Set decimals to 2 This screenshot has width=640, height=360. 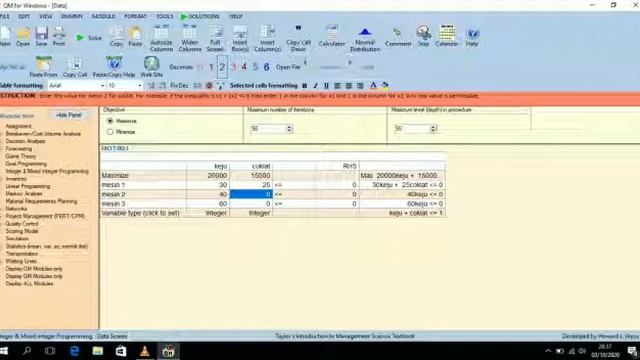222,67
